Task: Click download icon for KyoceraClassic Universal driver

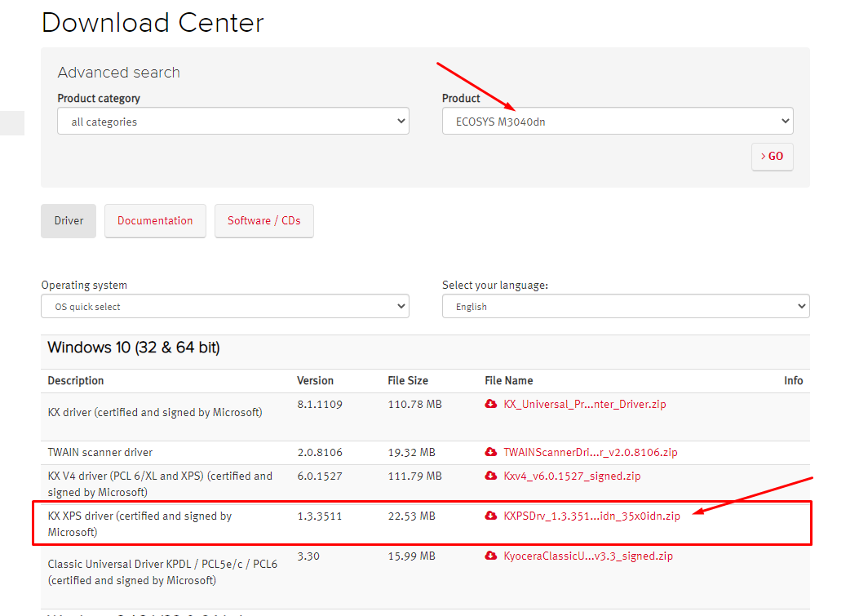Action: (x=491, y=556)
